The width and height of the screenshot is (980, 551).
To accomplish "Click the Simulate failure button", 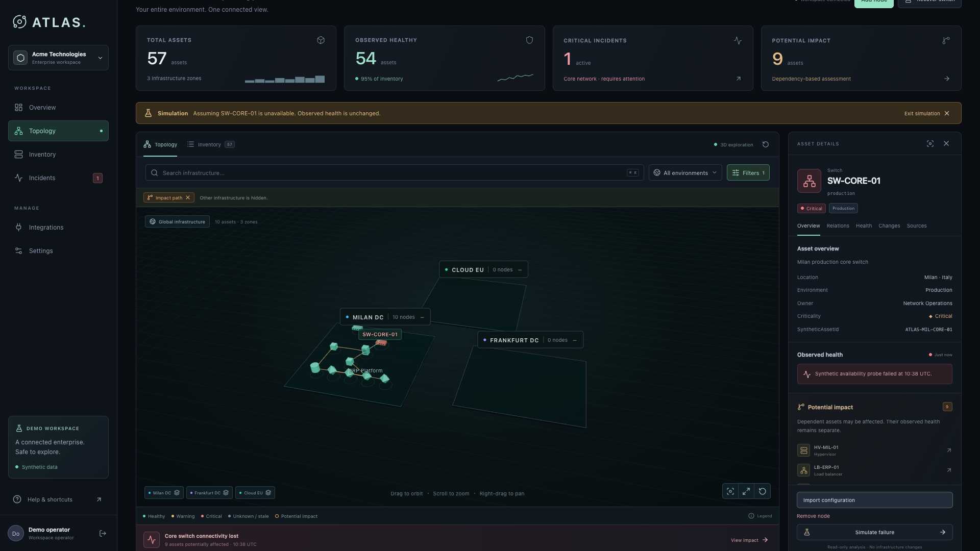I will tap(874, 533).
